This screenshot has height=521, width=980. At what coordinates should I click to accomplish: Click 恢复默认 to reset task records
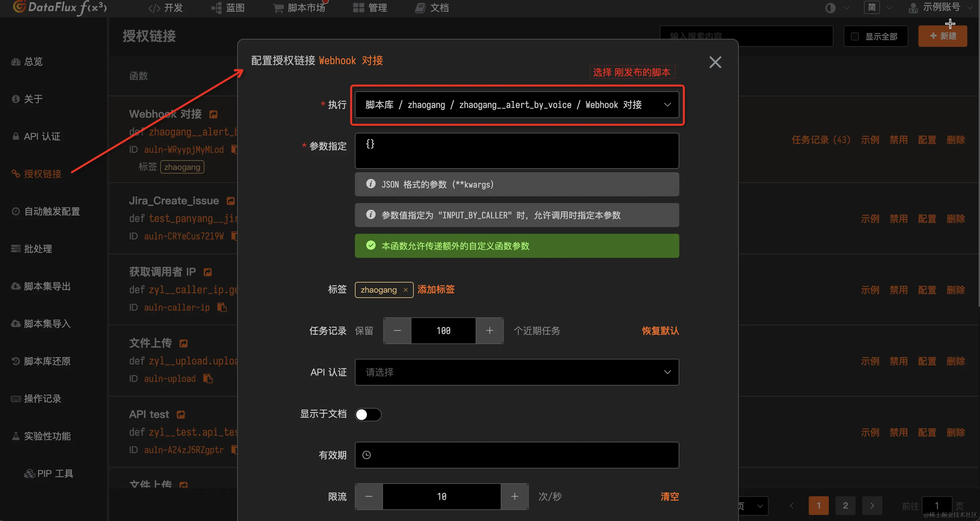point(660,331)
